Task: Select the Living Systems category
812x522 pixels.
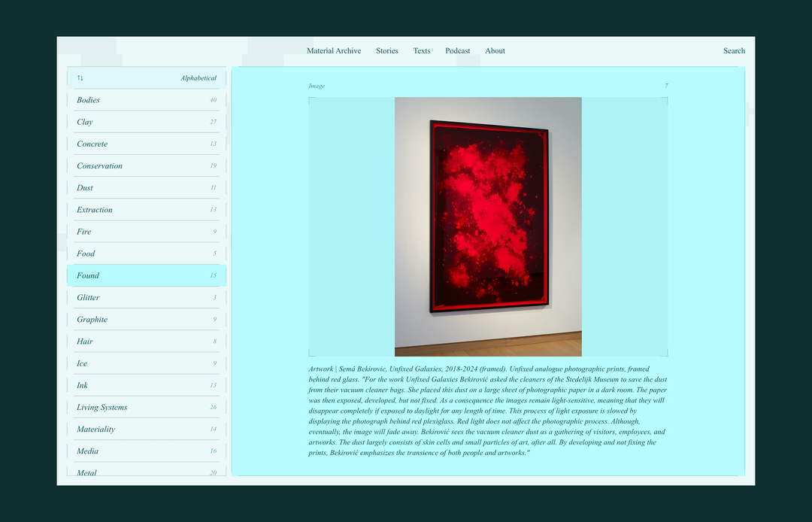Action: 147,407
